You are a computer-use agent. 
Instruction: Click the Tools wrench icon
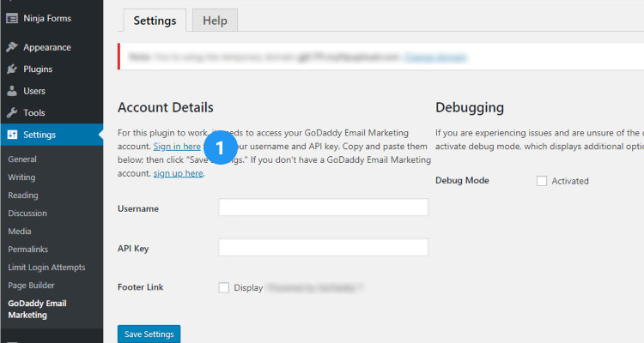[12, 112]
